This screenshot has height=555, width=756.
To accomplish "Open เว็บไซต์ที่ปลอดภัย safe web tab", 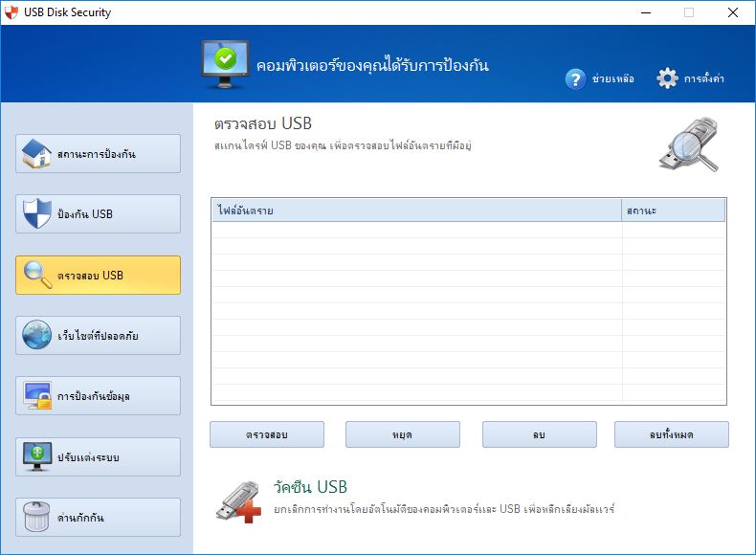I will 98,336.
